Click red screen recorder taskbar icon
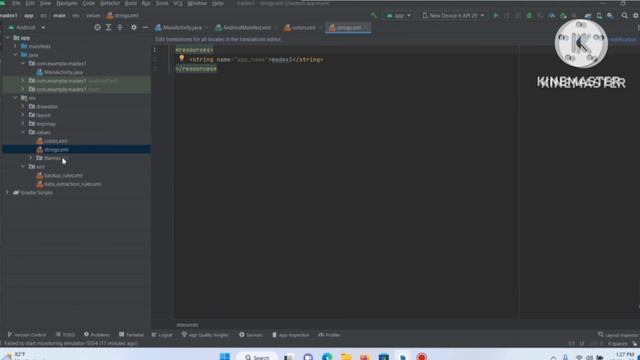 click(422, 357)
